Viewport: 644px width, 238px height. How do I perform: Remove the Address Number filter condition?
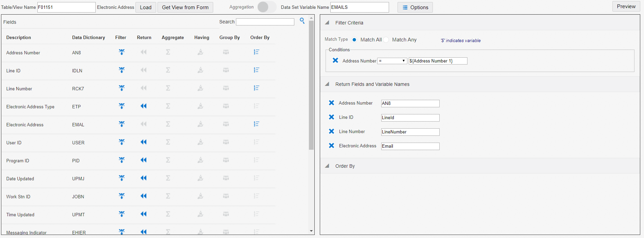tap(335, 60)
